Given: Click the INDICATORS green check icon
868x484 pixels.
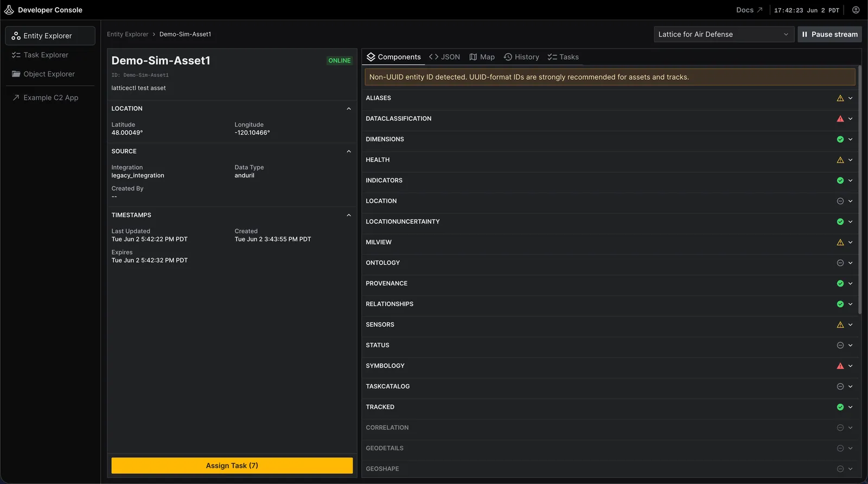Looking at the screenshot, I should tap(840, 181).
